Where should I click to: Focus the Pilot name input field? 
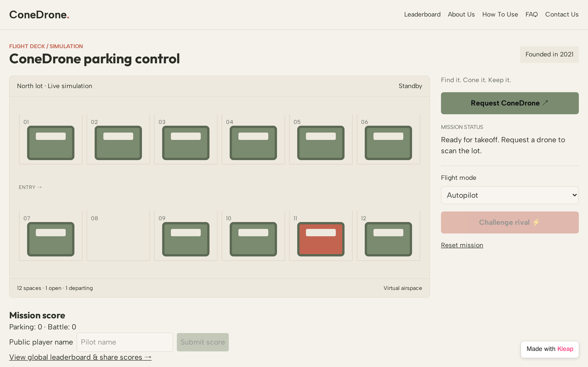point(125,342)
